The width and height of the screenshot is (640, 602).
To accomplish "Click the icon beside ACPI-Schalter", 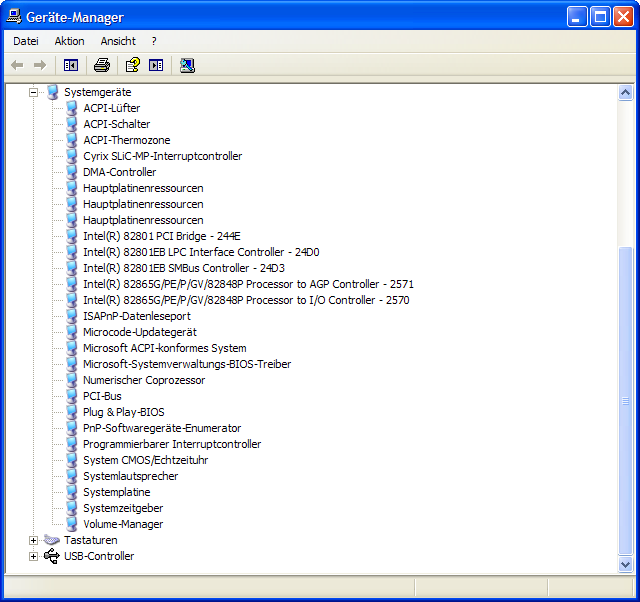I will pyautogui.click(x=72, y=124).
